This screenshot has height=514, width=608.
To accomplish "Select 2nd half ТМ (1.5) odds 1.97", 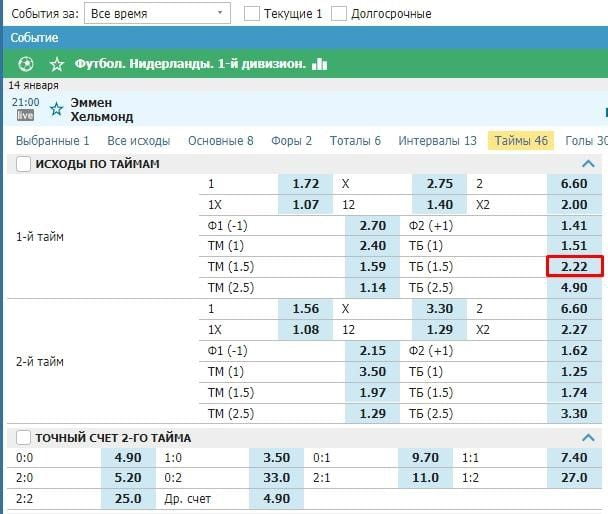I will pos(372,392).
